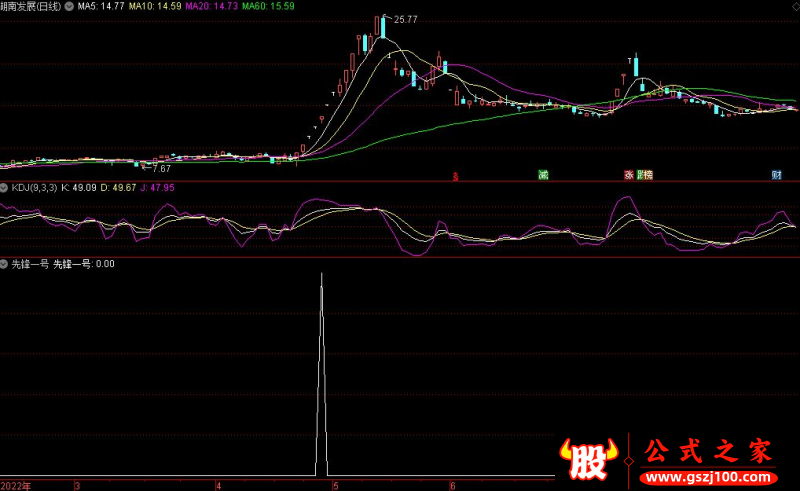
Task: Click the green 减 event marker icon
Action: (x=544, y=175)
